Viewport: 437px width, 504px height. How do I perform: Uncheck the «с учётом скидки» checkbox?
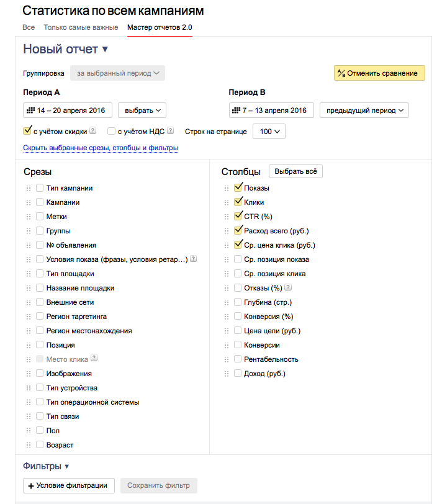tap(27, 131)
